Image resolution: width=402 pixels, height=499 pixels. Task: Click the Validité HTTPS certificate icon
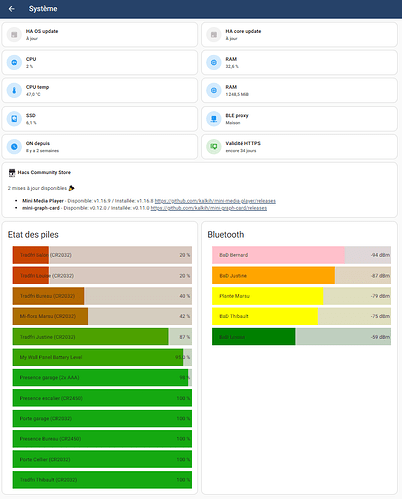214,147
